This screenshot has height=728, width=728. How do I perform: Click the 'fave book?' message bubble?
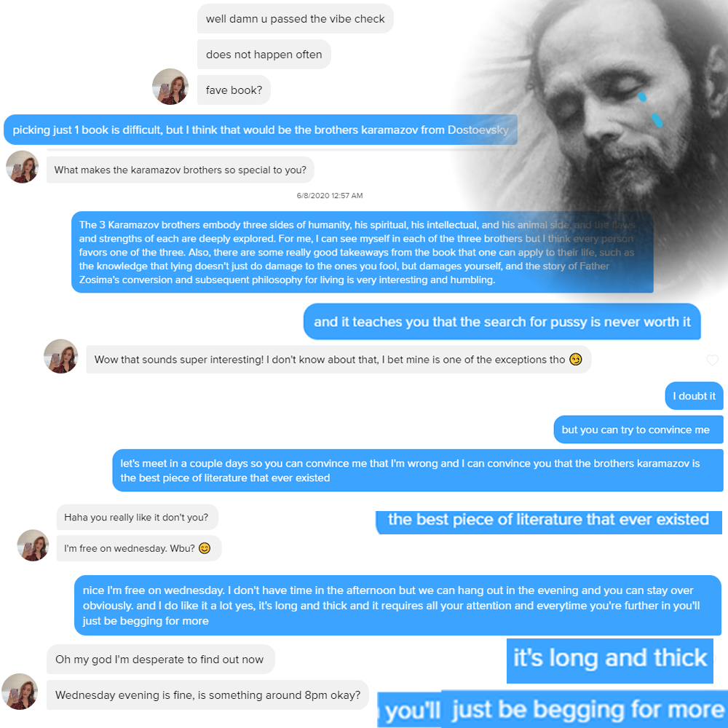(x=234, y=90)
